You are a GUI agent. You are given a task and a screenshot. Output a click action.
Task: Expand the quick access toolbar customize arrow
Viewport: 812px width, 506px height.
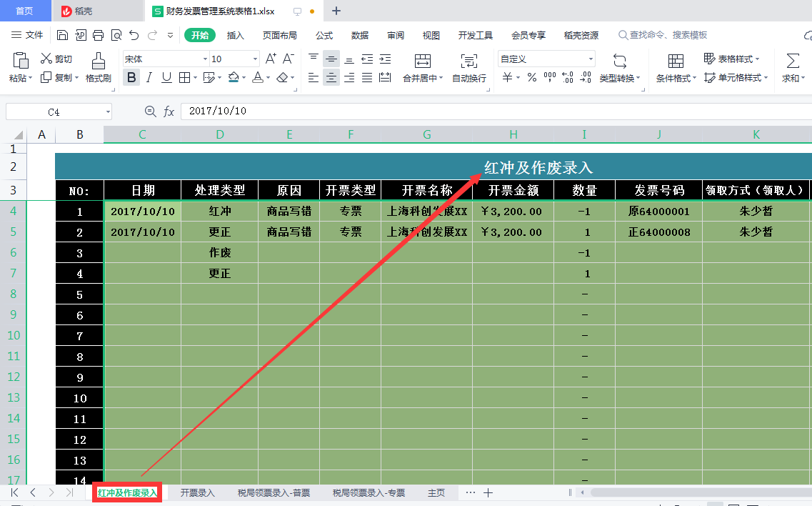tap(170, 35)
